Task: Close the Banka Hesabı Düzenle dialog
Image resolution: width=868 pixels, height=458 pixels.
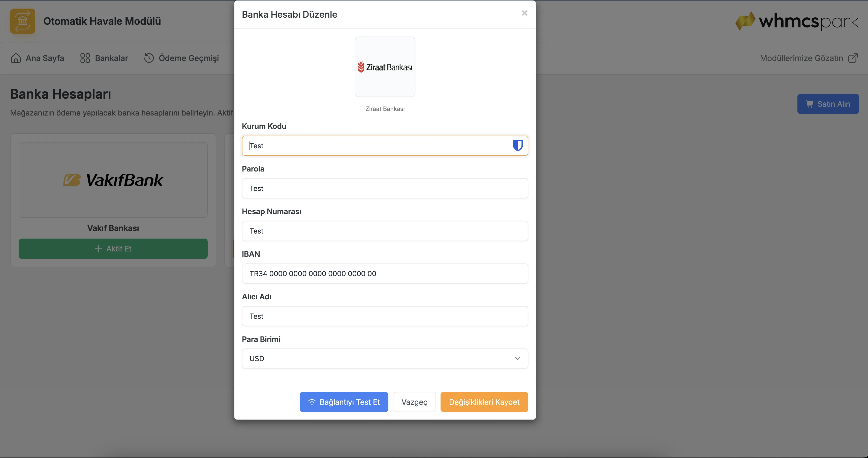Action: click(x=524, y=13)
